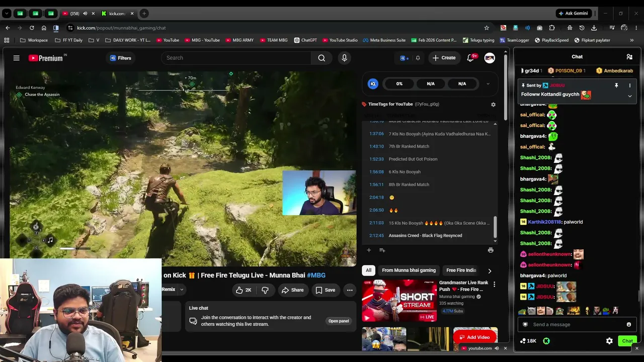Open TimeTags panel settings gear
The width and height of the screenshot is (644, 362).
pyautogui.click(x=493, y=105)
